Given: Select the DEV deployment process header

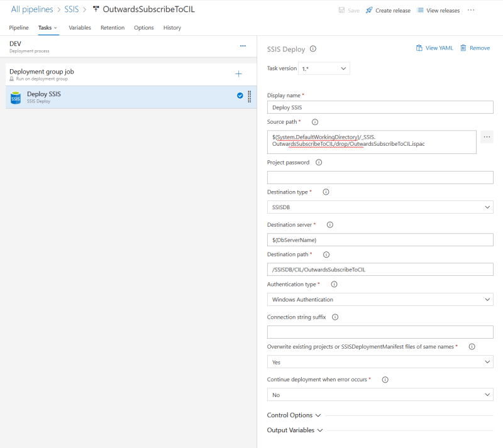Looking at the screenshot, I should click(128, 46).
